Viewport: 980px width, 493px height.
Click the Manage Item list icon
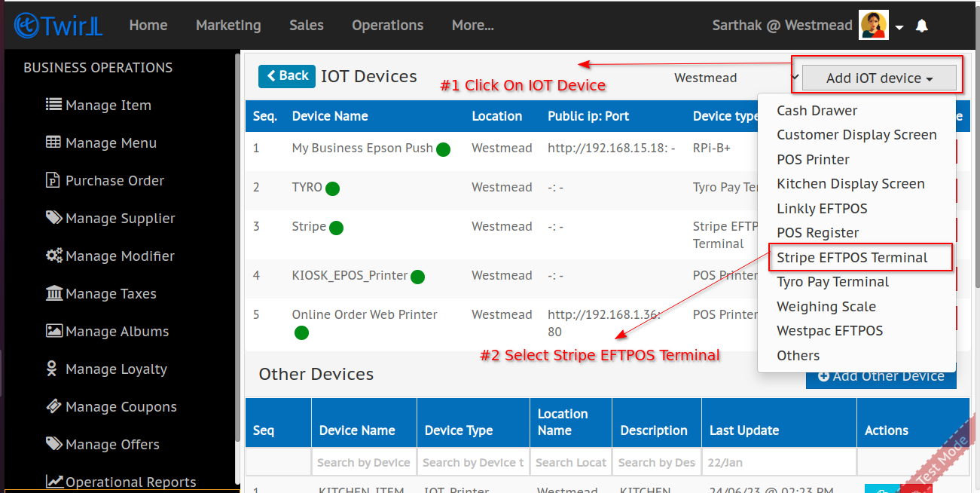coord(53,105)
